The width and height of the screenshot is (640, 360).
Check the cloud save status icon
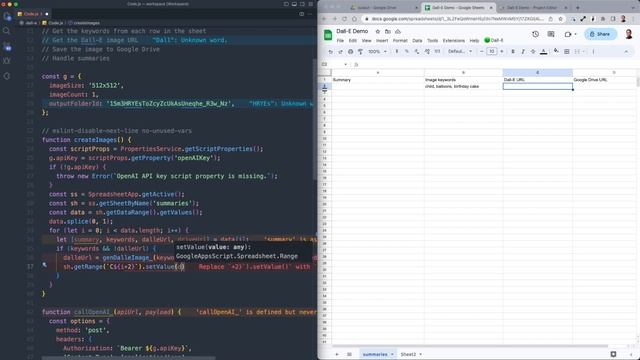[398, 31]
